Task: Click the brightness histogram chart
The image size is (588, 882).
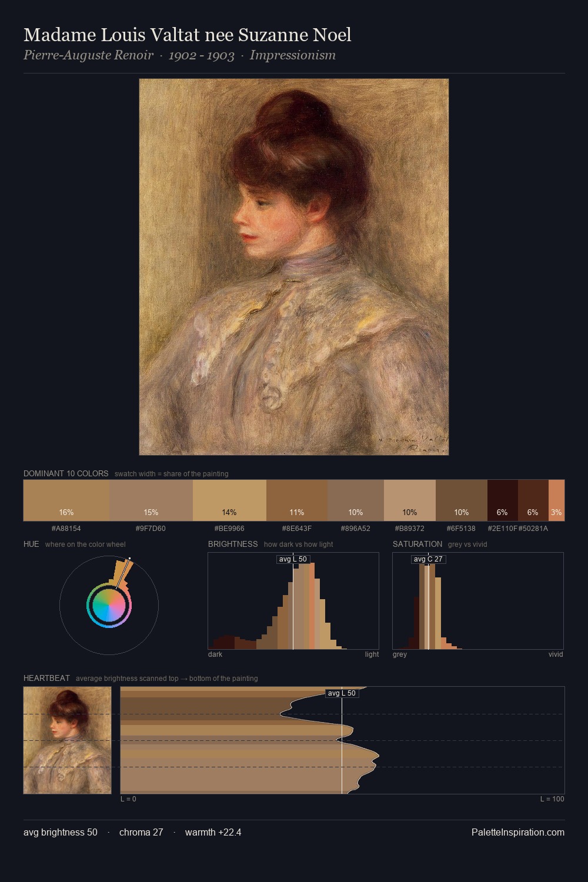Action: [293, 601]
